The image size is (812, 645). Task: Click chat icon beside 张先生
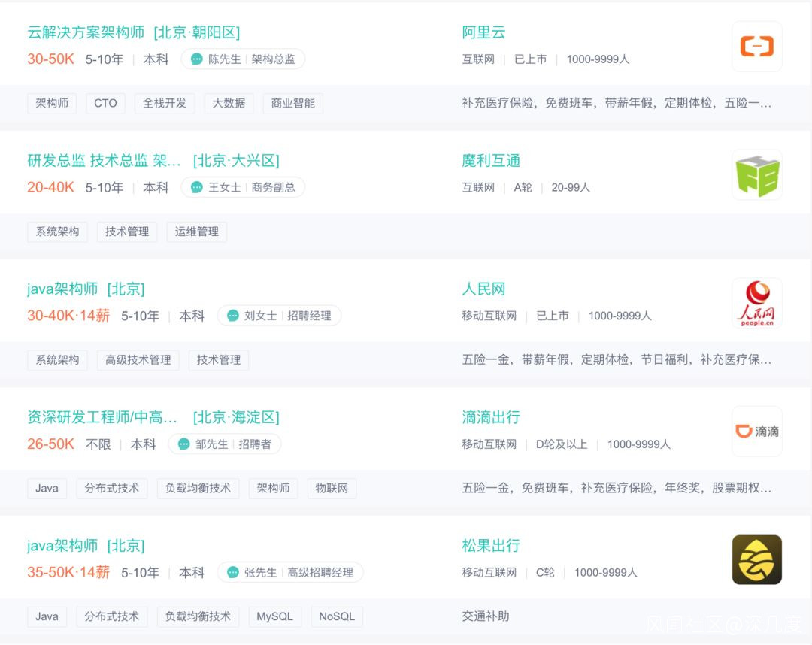[233, 573]
